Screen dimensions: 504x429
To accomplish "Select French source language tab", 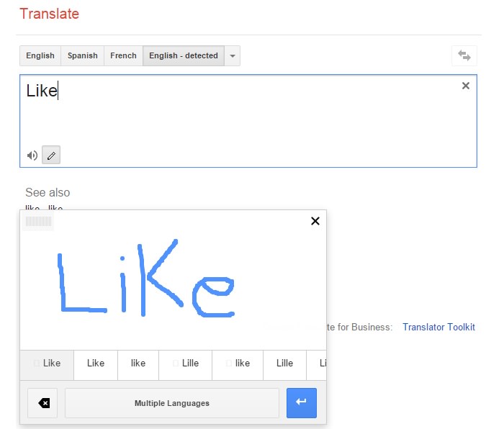I will [123, 55].
